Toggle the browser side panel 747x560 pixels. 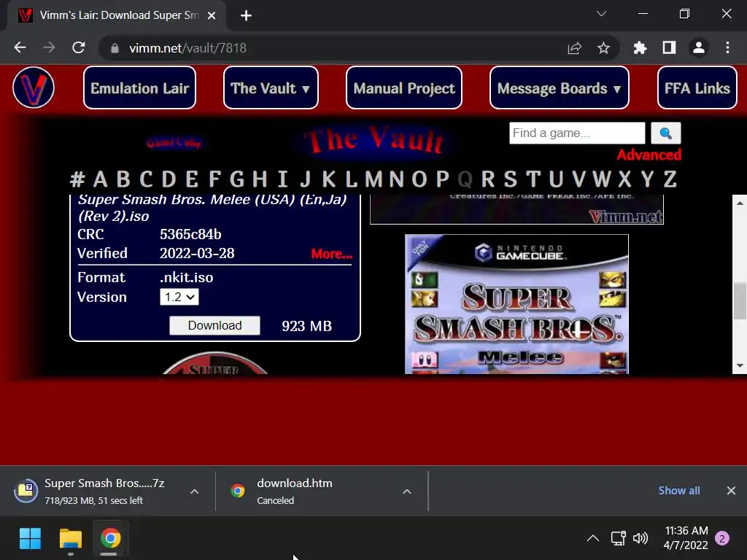click(669, 47)
